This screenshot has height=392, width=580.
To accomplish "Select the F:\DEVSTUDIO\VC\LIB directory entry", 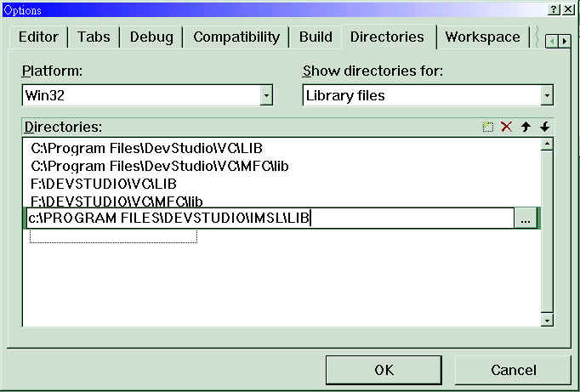I will click(x=104, y=183).
